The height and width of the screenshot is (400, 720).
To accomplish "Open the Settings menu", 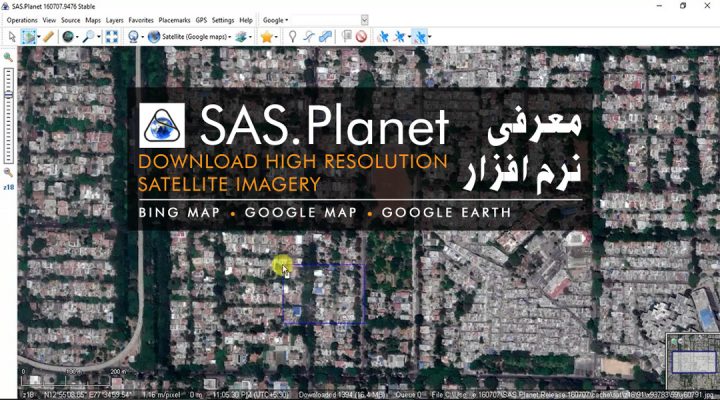I will 223,20.
